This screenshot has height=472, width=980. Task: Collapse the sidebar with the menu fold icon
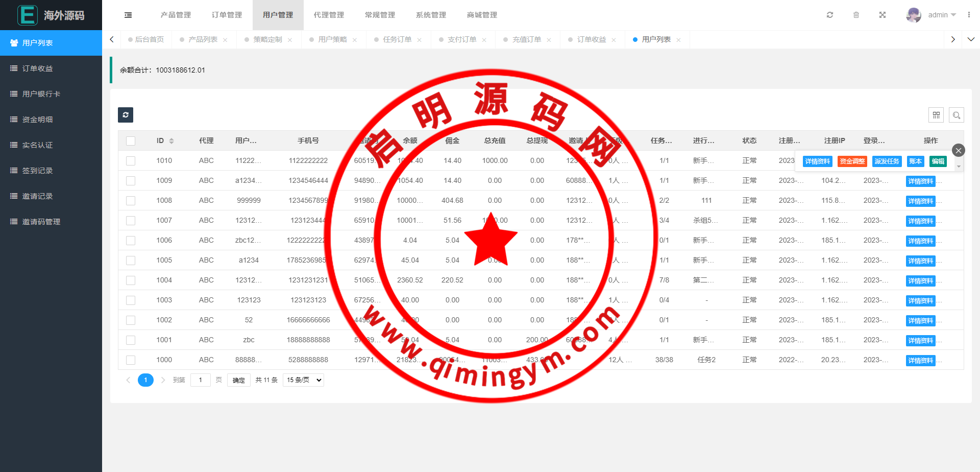(128, 15)
